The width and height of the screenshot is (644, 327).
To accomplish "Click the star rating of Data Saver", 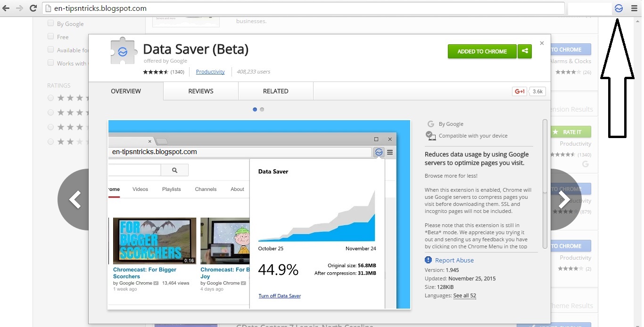I will tap(156, 72).
